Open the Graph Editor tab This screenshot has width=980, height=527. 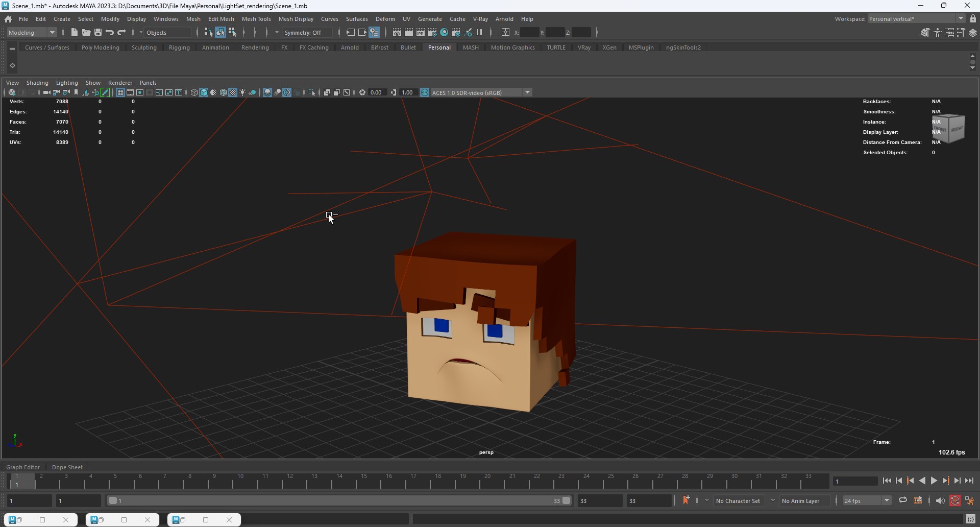pyautogui.click(x=23, y=467)
